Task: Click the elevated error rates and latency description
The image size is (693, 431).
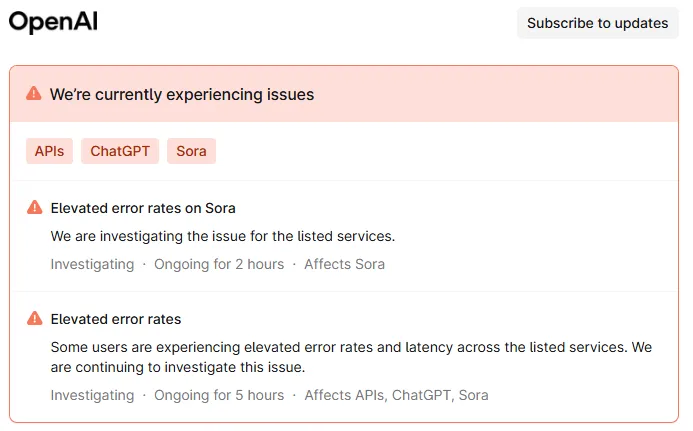Action: pos(351,357)
